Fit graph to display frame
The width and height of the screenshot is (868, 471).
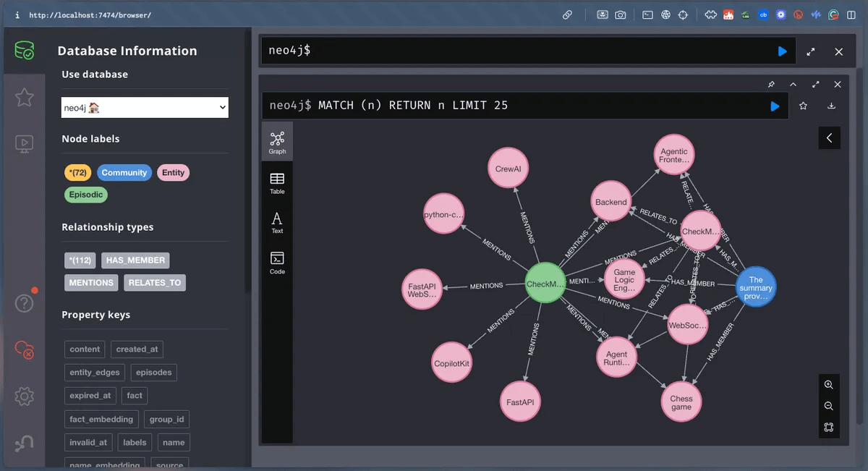829,427
